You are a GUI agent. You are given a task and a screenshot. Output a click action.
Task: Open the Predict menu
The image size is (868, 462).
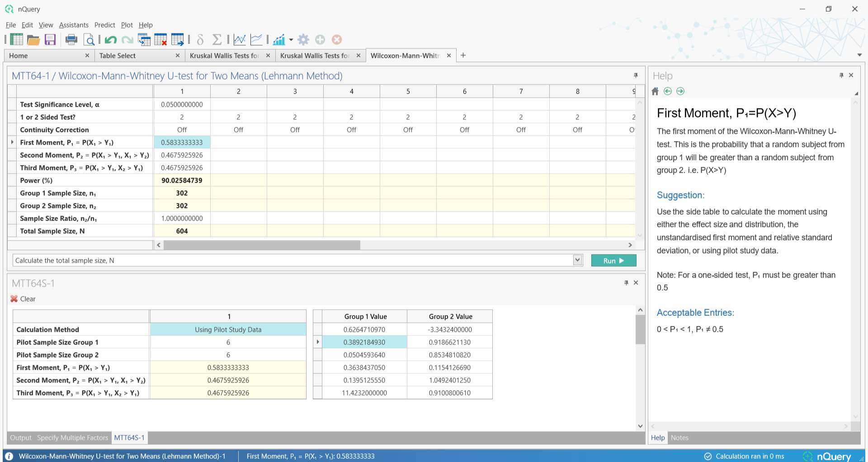tap(104, 25)
